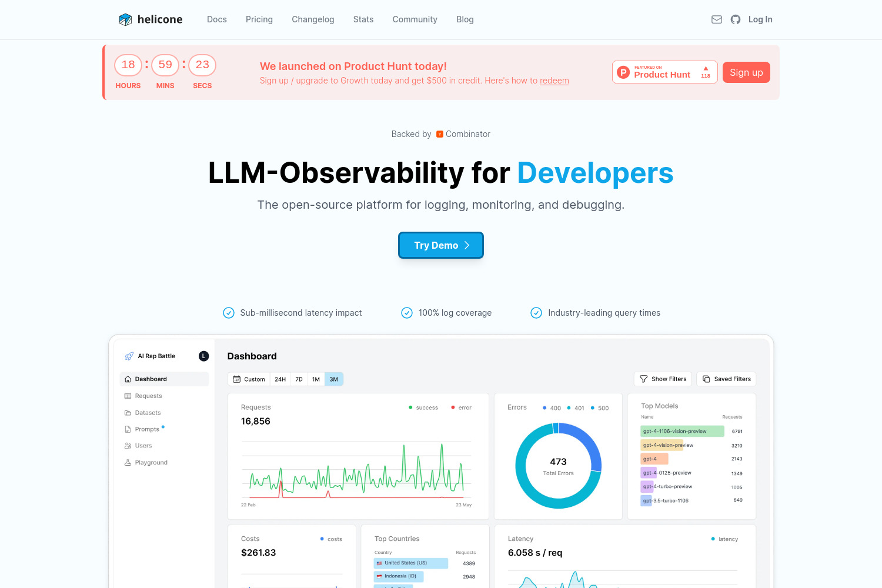Open Datasets in the sidebar
This screenshot has width=882, height=588.
click(x=165, y=413)
